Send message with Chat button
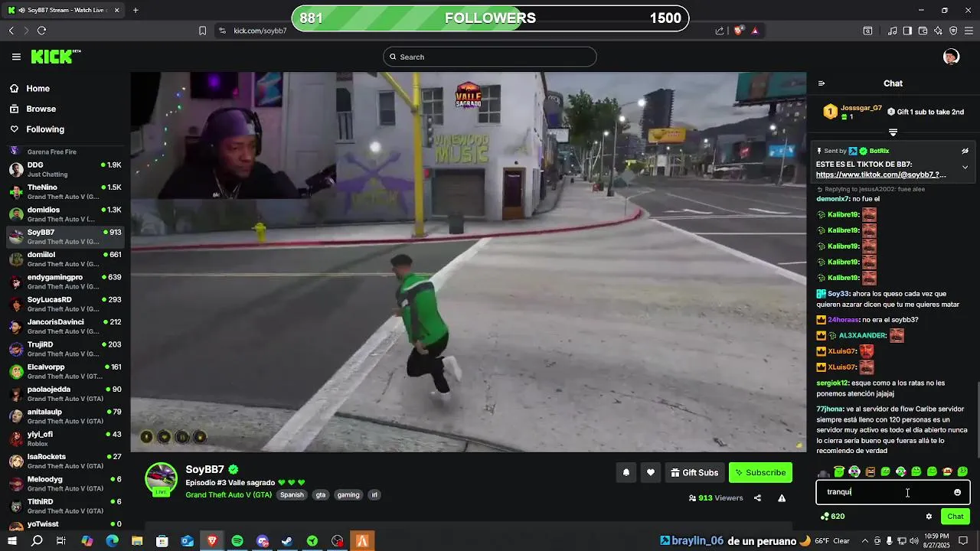 tap(955, 517)
